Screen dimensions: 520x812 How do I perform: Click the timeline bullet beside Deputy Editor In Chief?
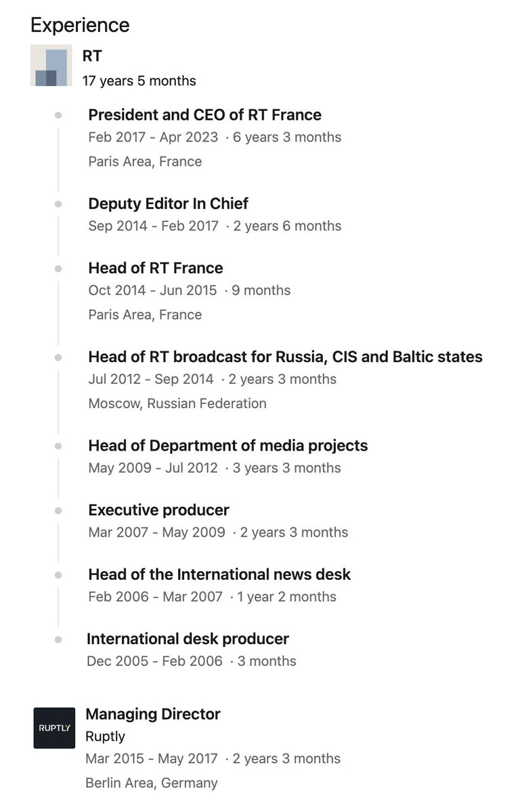coord(58,204)
